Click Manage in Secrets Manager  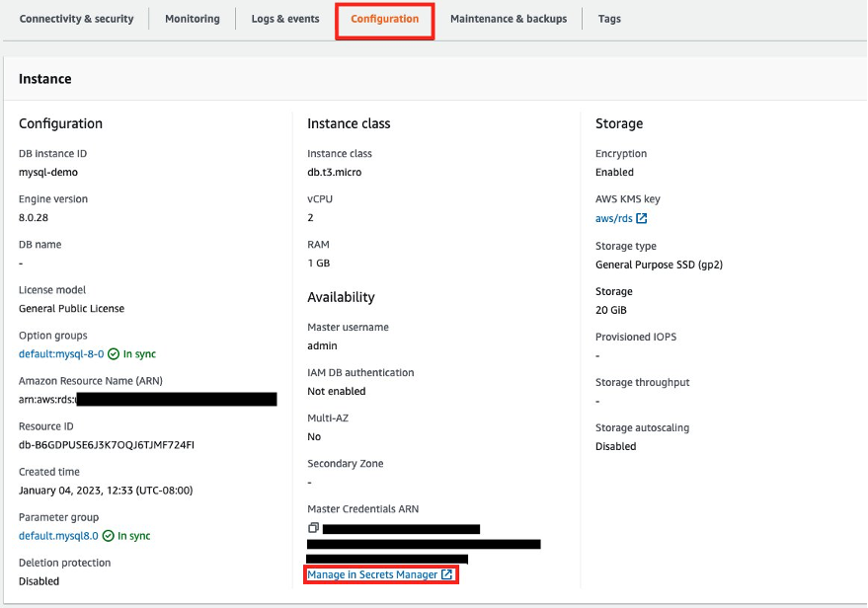tap(373, 573)
